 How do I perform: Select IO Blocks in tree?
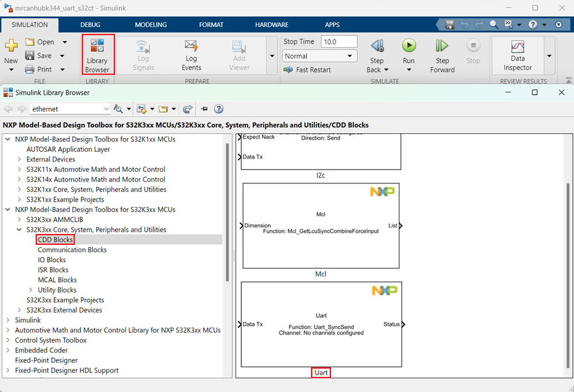[52, 260]
